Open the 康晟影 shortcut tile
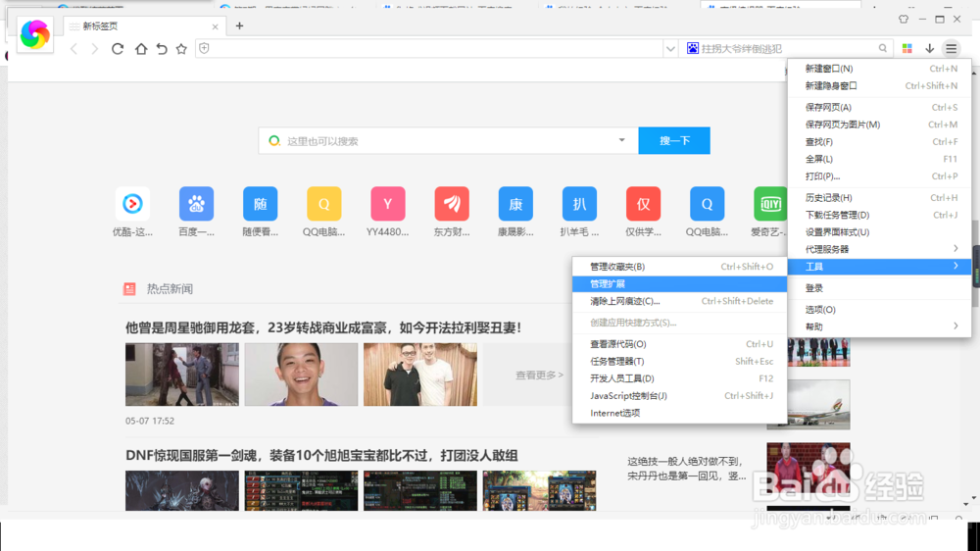The height and width of the screenshot is (551, 980). (x=515, y=203)
